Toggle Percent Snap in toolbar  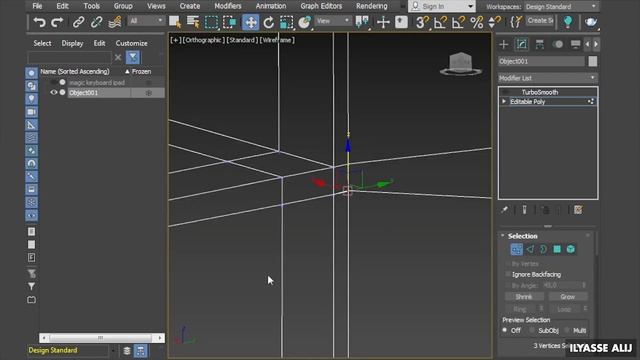[x=476, y=22]
